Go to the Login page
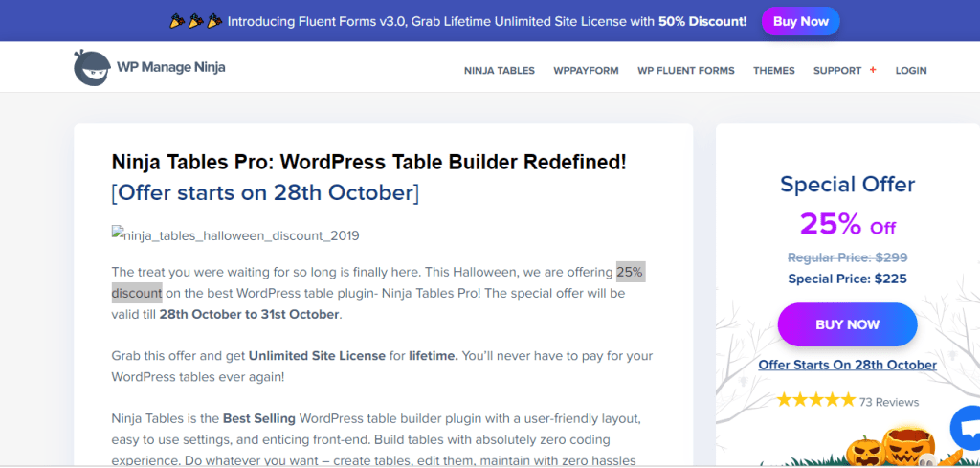Viewport: 980px width, 468px height. click(x=911, y=71)
